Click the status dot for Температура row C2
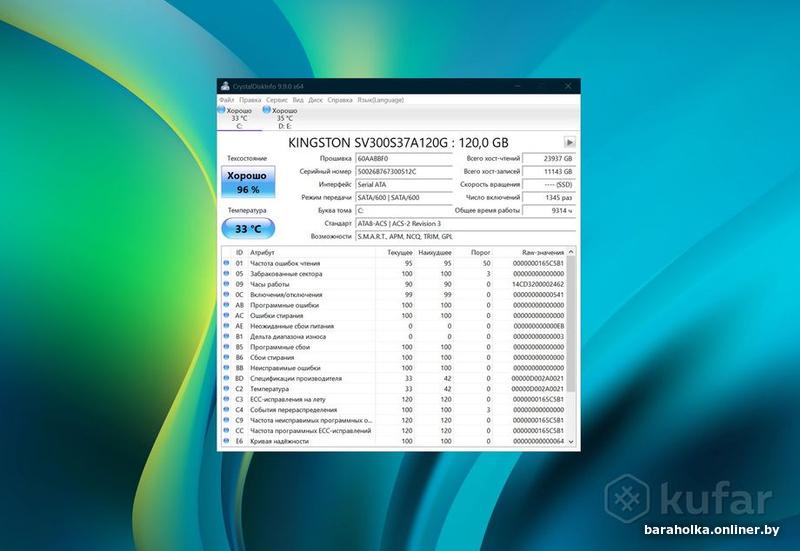Image resolution: width=800 pixels, height=551 pixels. [226, 389]
